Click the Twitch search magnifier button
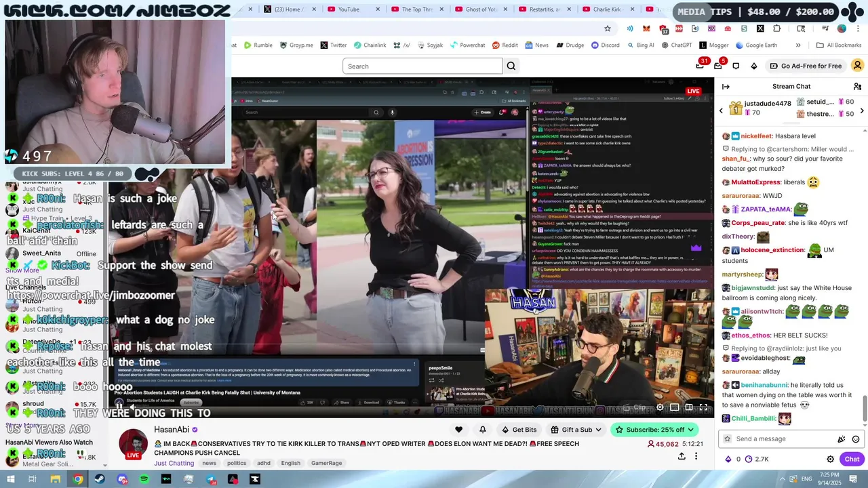Image resolution: width=868 pixels, height=488 pixels. click(x=511, y=66)
